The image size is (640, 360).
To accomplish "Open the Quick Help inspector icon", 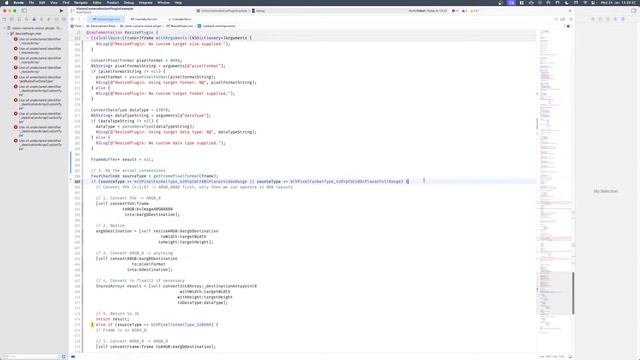I will (608, 19).
